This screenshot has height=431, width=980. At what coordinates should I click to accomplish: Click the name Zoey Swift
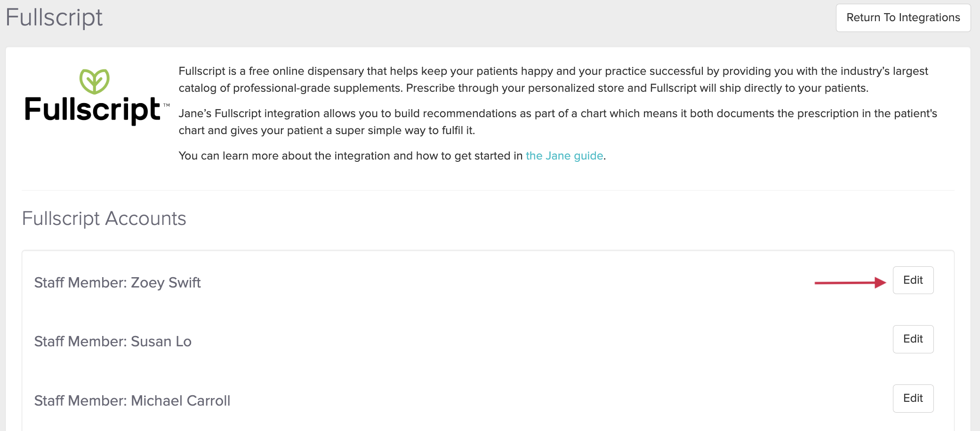166,283
